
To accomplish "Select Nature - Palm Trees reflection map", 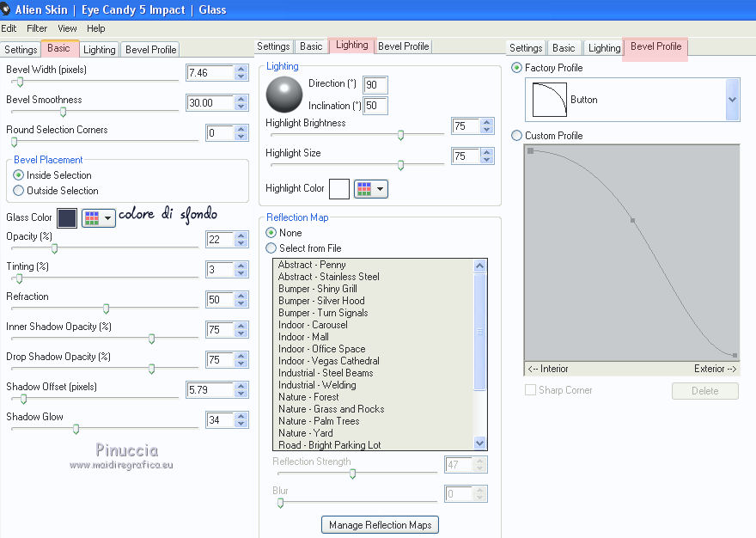I will tap(319, 421).
